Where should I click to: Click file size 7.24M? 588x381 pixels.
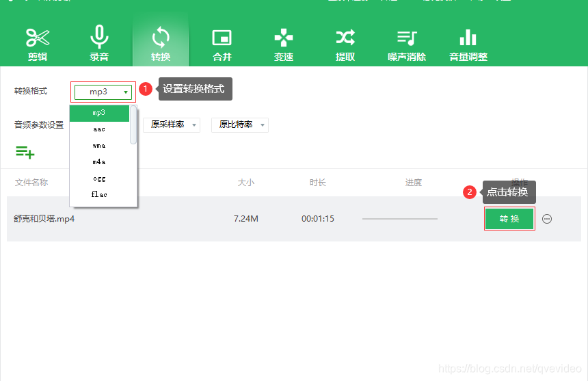coord(246,219)
